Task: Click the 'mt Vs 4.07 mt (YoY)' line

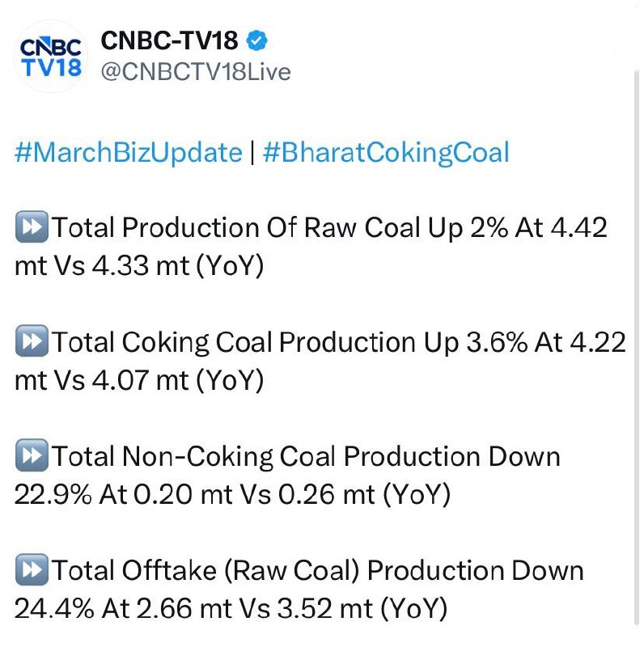Action: [139, 380]
